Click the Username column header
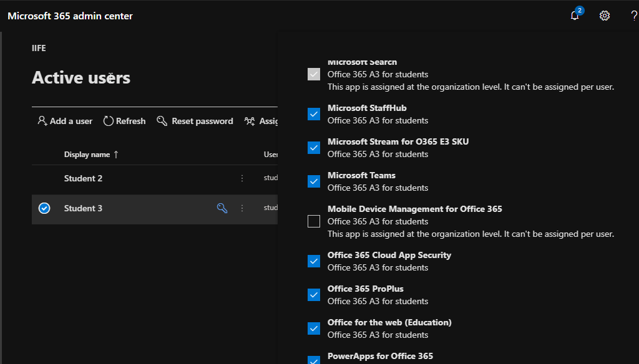This screenshot has width=639, height=364. click(x=271, y=155)
